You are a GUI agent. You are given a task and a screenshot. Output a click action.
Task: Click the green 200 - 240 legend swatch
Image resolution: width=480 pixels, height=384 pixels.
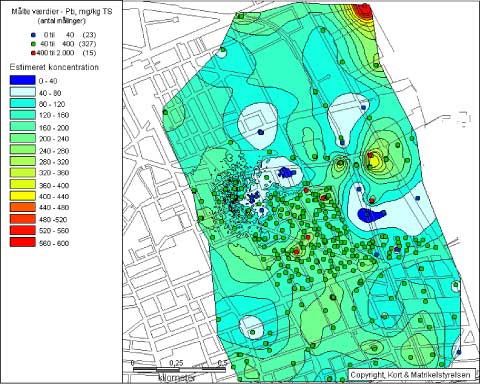pos(22,138)
